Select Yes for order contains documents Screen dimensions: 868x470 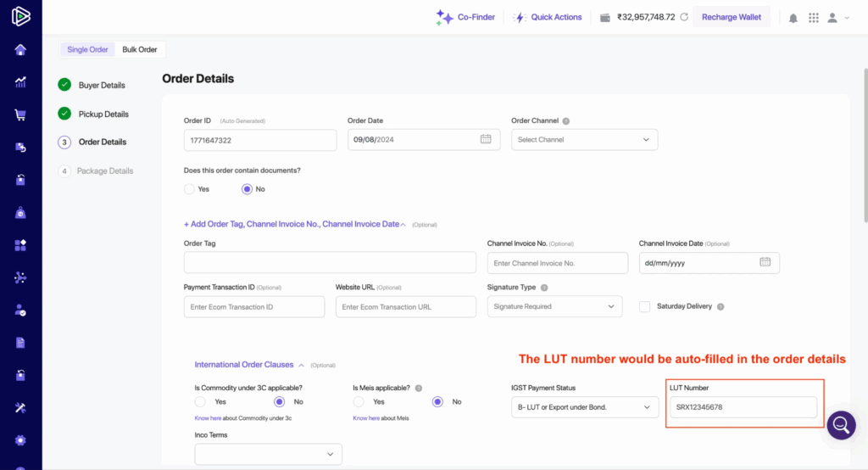[190, 189]
